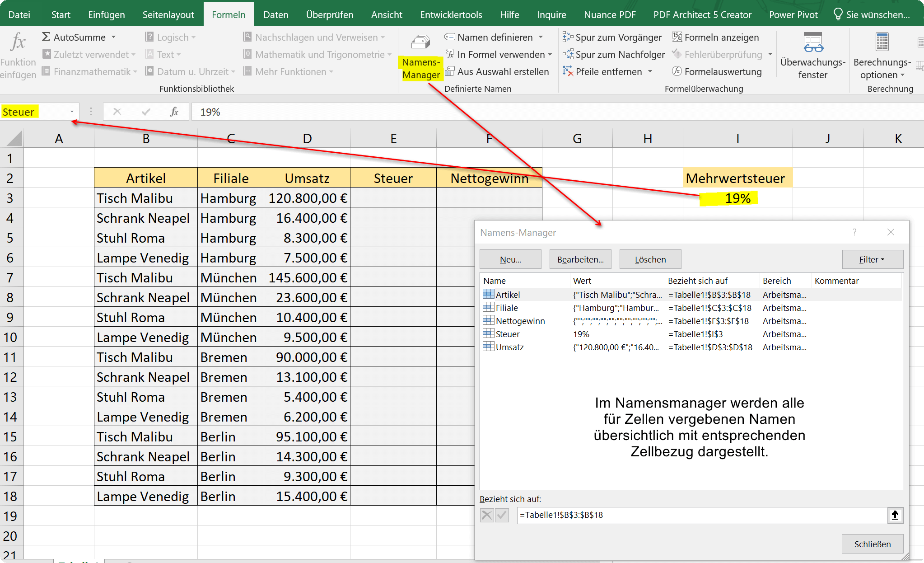The image size is (924, 563).
Task: Switch to the Power Pivot tab
Action: (793, 14)
